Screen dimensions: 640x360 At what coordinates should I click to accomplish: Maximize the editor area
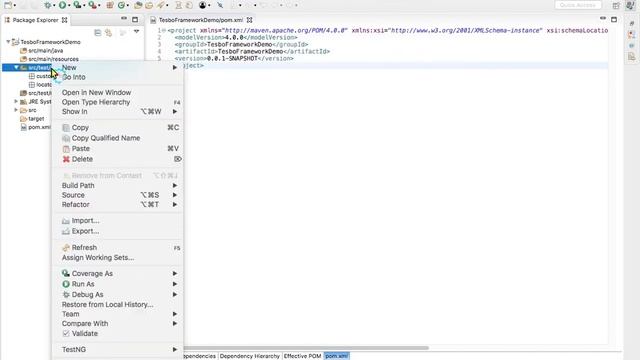(x=614, y=19)
